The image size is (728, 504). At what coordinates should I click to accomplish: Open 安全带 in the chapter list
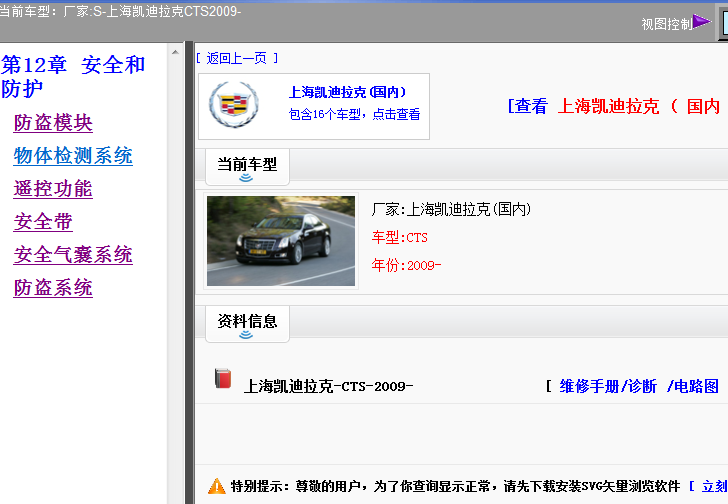pyautogui.click(x=43, y=222)
